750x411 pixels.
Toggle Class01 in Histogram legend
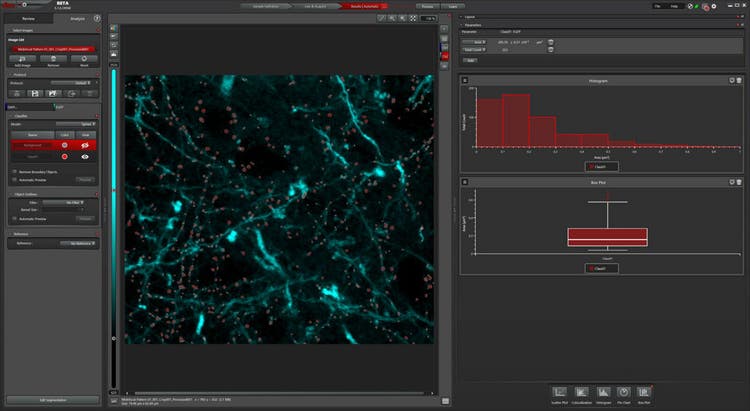click(601, 167)
